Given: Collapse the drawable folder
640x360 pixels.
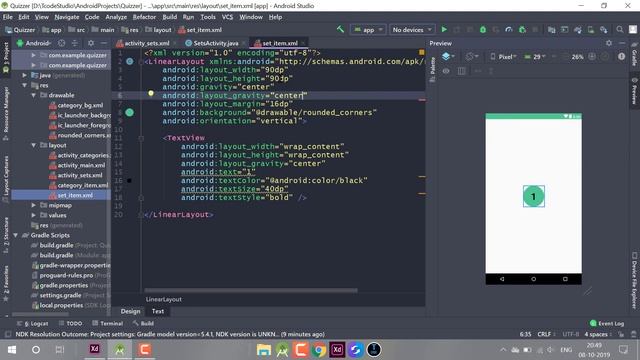Looking at the screenshot, I should [33, 95].
